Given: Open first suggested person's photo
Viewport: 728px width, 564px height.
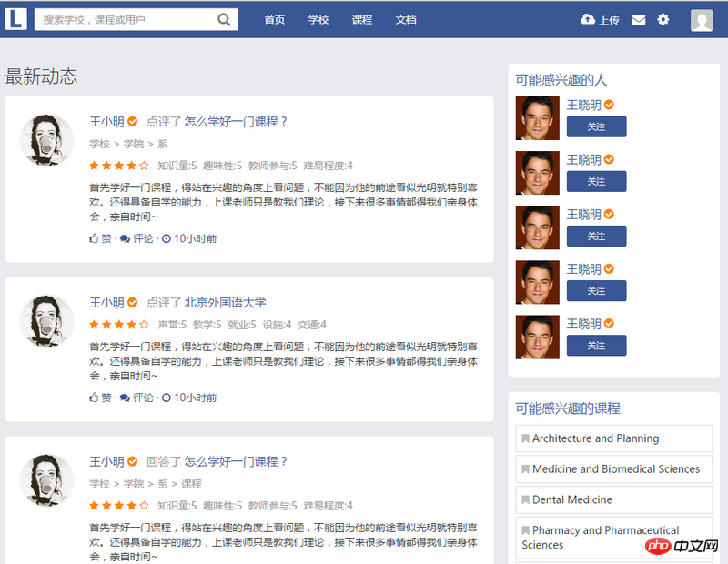Looking at the screenshot, I should click(538, 118).
